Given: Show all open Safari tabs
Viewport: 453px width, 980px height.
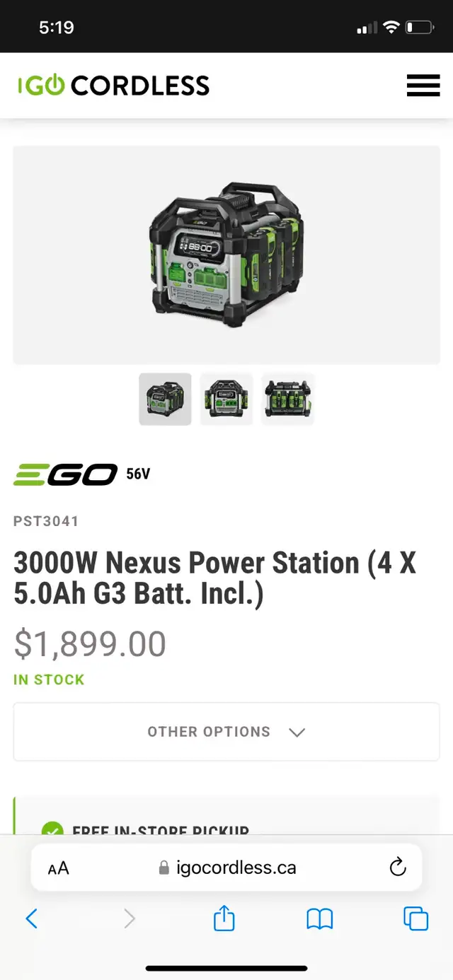Looking at the screenshot, I should tap(415, 918).
